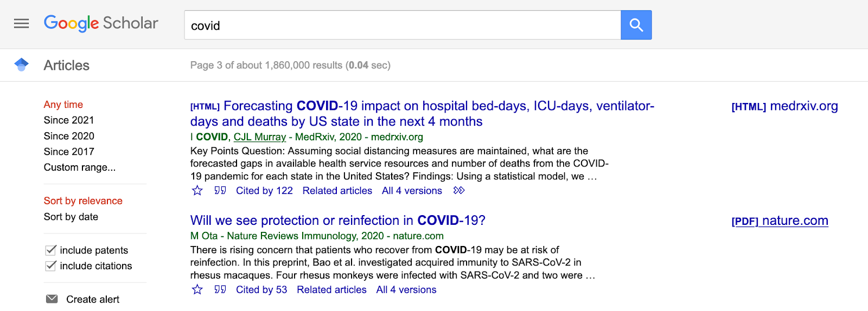This screenshot has height=311, width=868.
Task: Star the reinfection in COVID-19 article
Action: click(x=197, y=290)
